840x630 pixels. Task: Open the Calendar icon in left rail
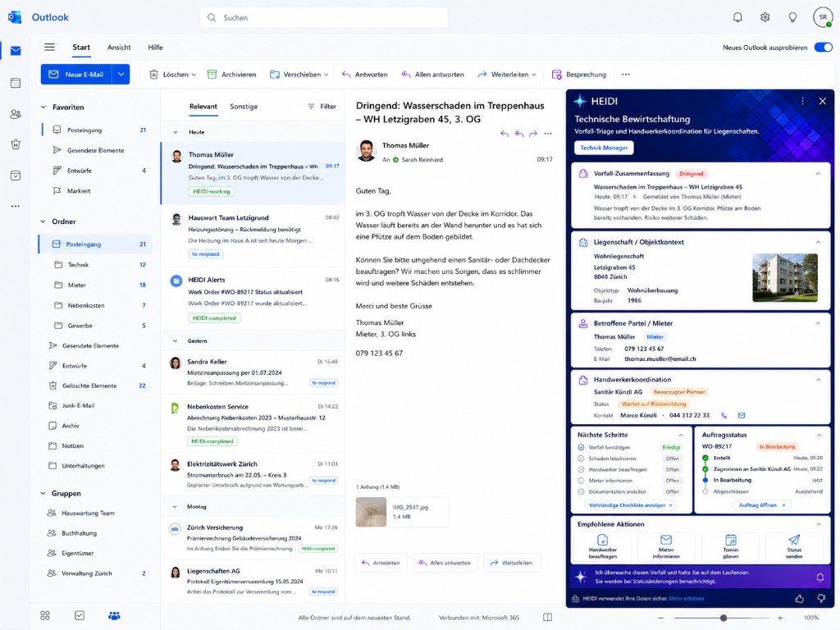tap(16, 83)
